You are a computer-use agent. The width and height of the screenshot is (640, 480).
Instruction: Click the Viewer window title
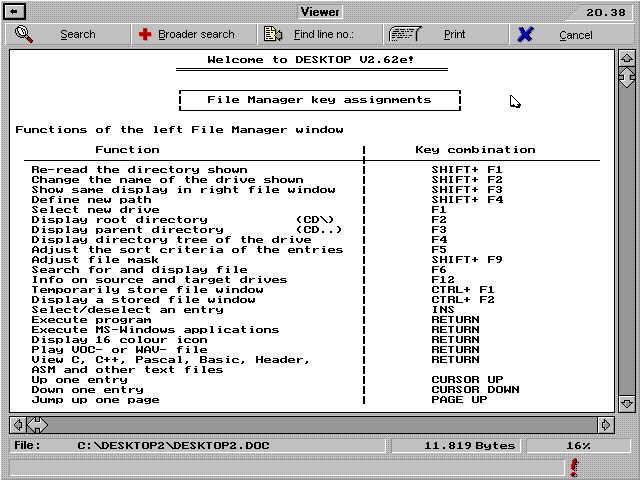click(x=320, y=12)
